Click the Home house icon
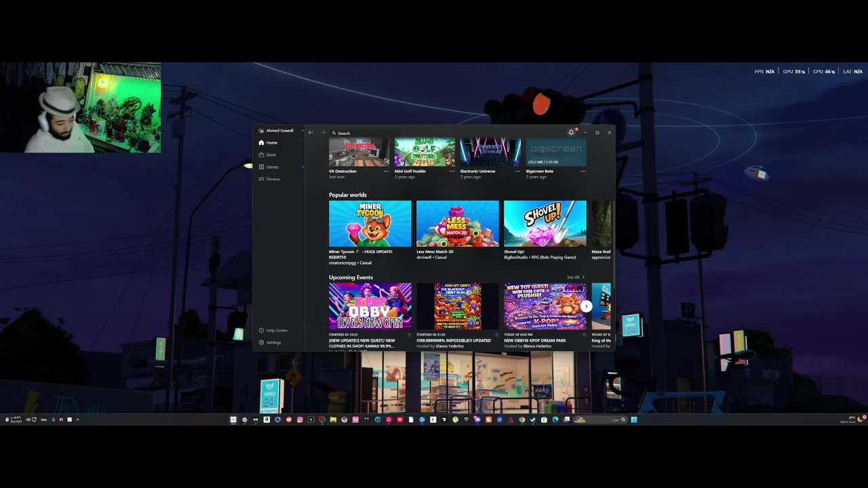 tap(261, 143)
